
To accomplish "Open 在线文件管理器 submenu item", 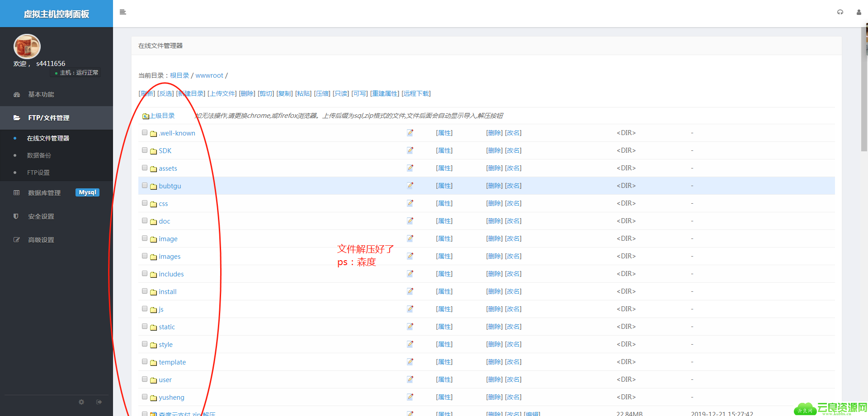I will (x=48, y=138).
